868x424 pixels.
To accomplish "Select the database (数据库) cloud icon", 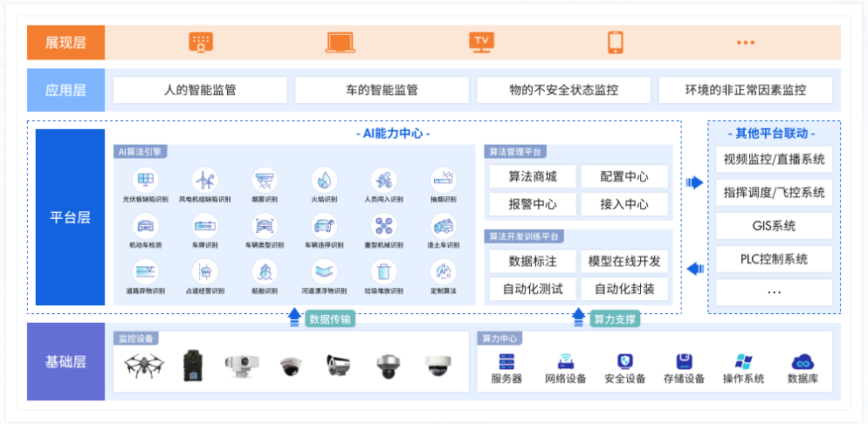I will tap(803, 363).
